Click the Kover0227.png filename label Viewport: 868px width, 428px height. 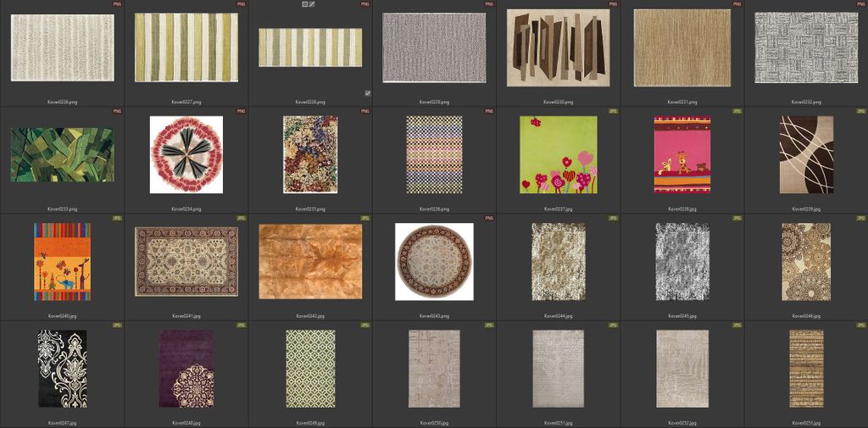(x=186, y=102)
